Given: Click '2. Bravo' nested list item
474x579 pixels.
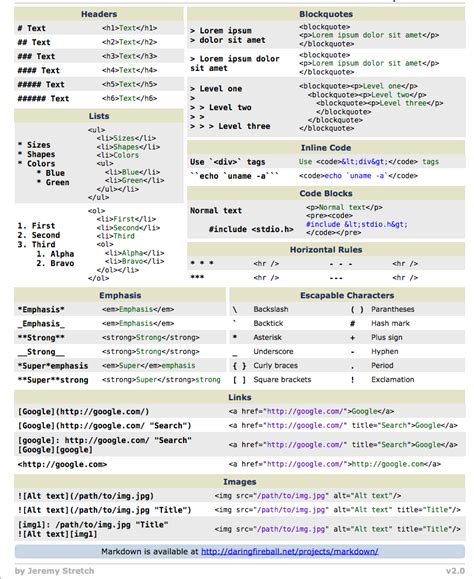Looking at the screenshot, I should point(55,263).
